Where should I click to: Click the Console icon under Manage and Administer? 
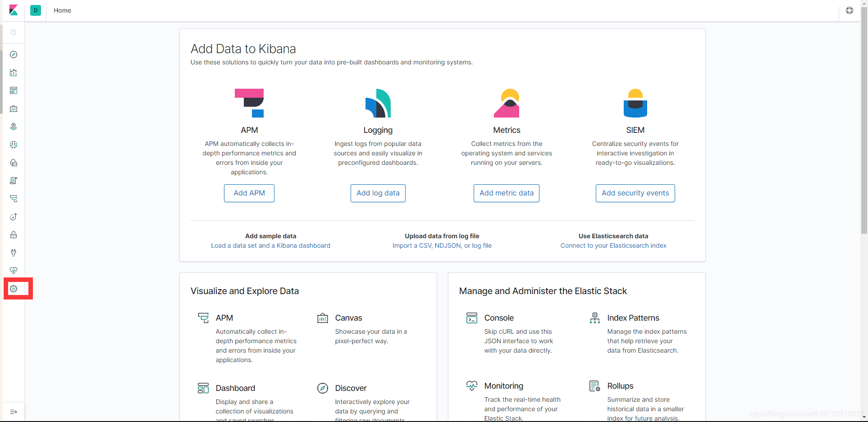472,318
